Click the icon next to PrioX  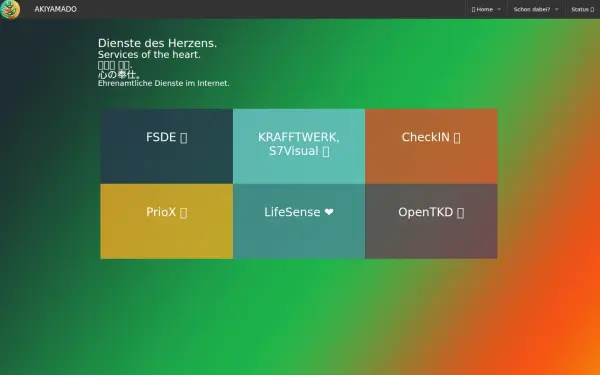pos(184,212)
